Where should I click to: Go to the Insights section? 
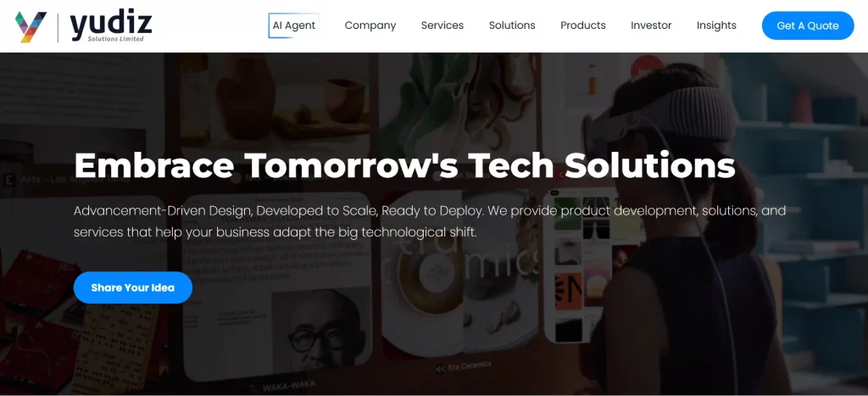[x=716, y=25]
